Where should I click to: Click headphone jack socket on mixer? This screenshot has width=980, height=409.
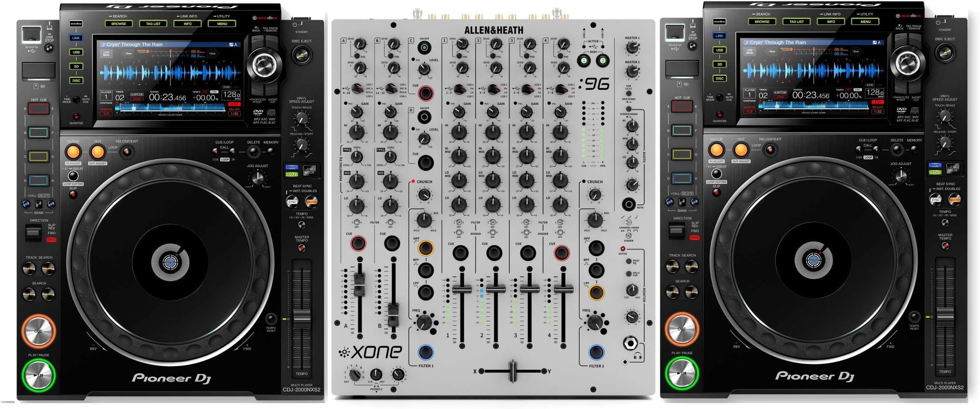(630, 343)
